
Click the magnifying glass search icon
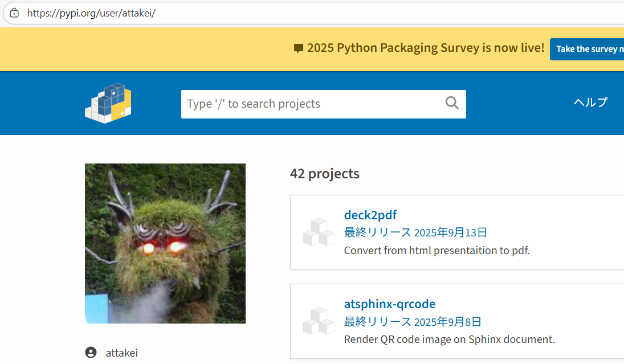tap(452, 103)
